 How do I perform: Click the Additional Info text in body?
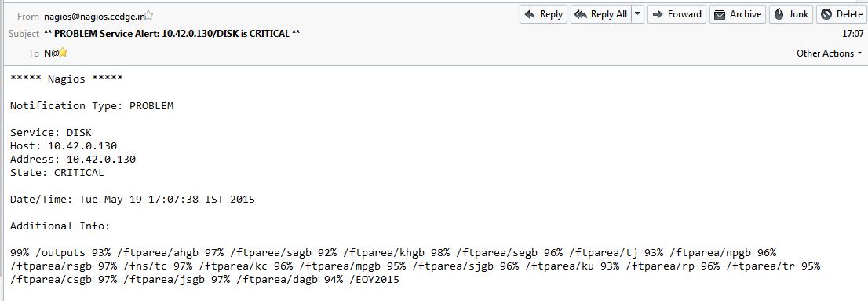(60, 226)
